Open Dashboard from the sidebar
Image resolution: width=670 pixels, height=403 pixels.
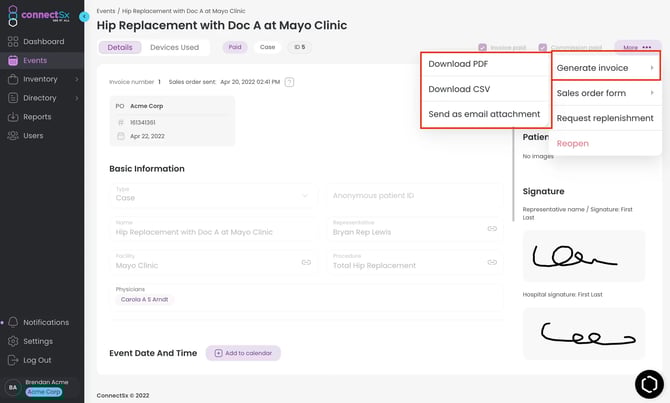click(x=42, y=41)
